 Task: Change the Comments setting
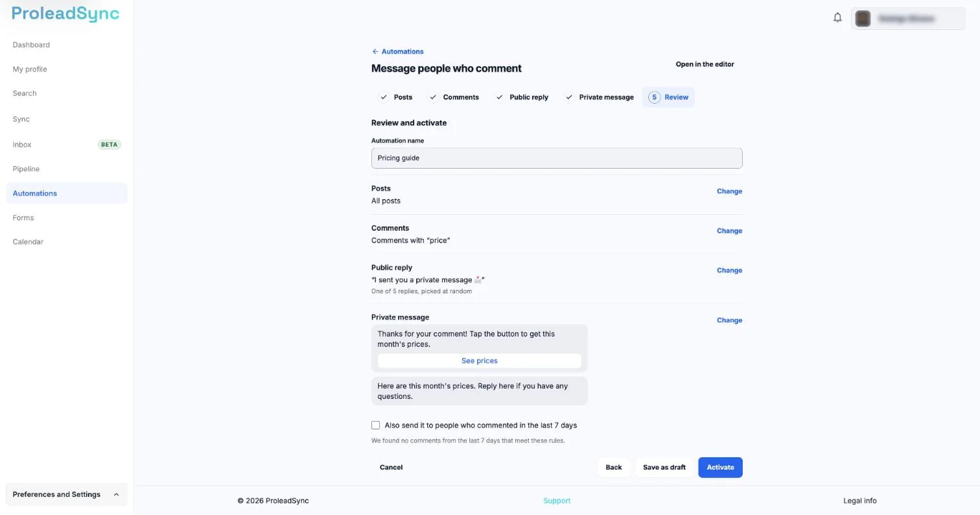click(729, 231)
